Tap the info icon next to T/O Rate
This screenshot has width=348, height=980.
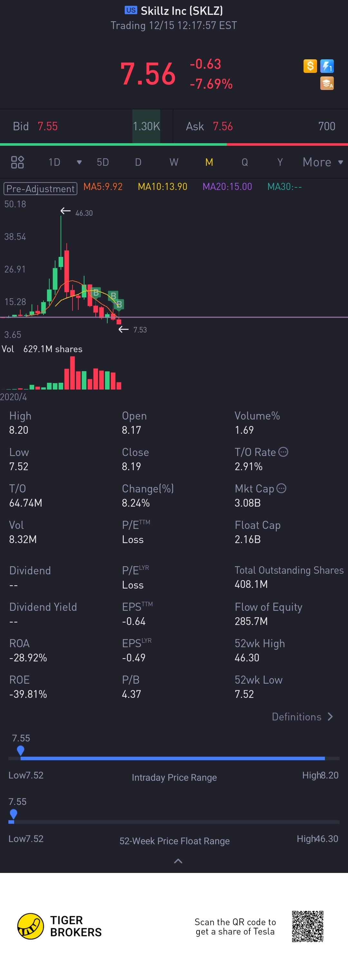283,451
